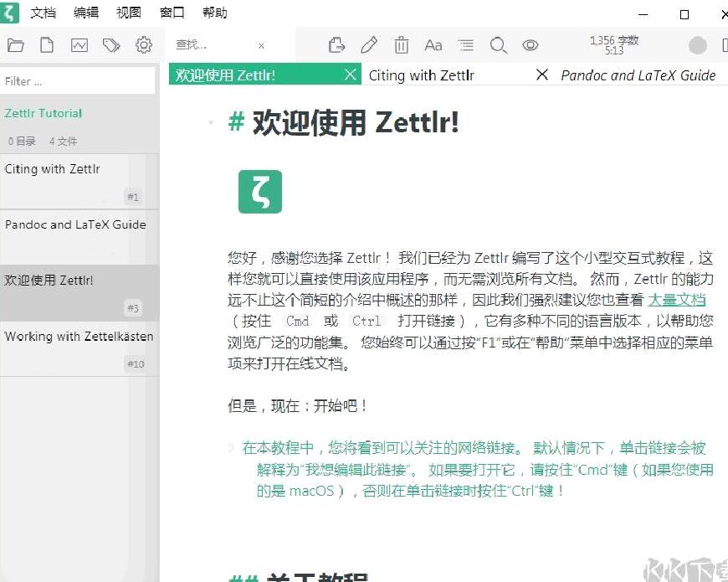Click the Zettlr logo in the menu bar
This screenshot has width=728, height=582.
(x=9, y=13)
